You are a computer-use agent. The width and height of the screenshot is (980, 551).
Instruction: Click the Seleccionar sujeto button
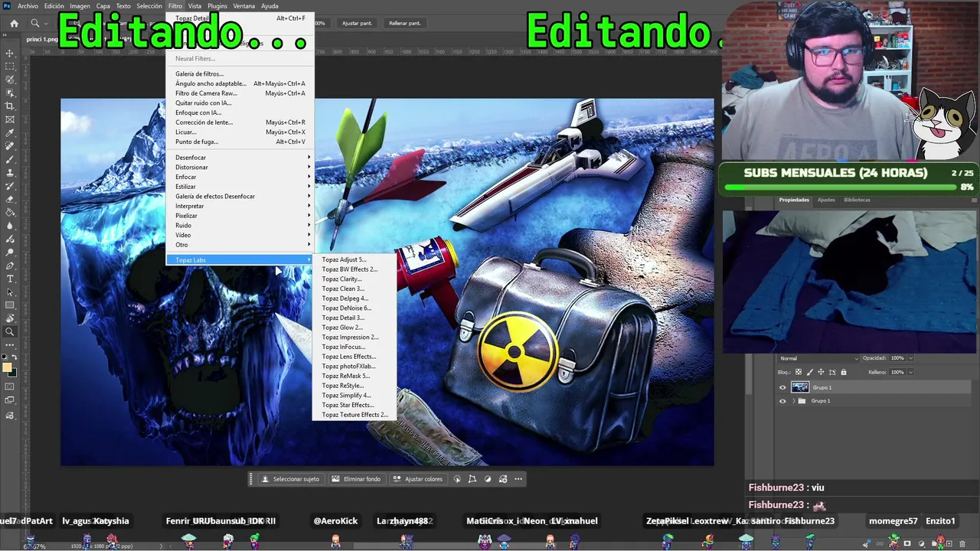[290, 479]
